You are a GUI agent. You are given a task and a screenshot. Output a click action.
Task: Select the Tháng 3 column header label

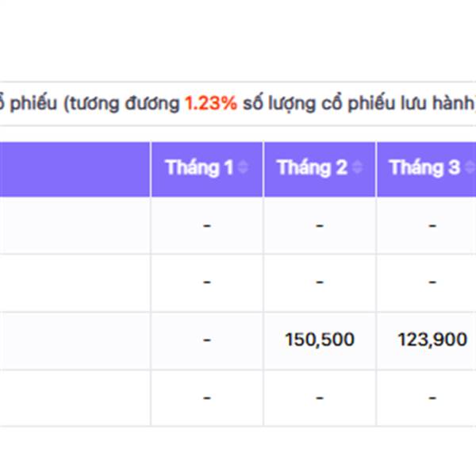pos(424,168)
